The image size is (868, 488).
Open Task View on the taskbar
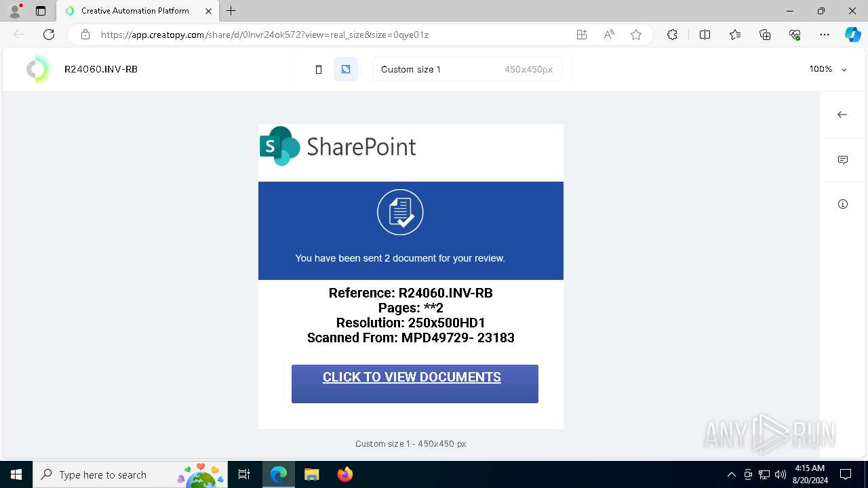coord(244,474)
